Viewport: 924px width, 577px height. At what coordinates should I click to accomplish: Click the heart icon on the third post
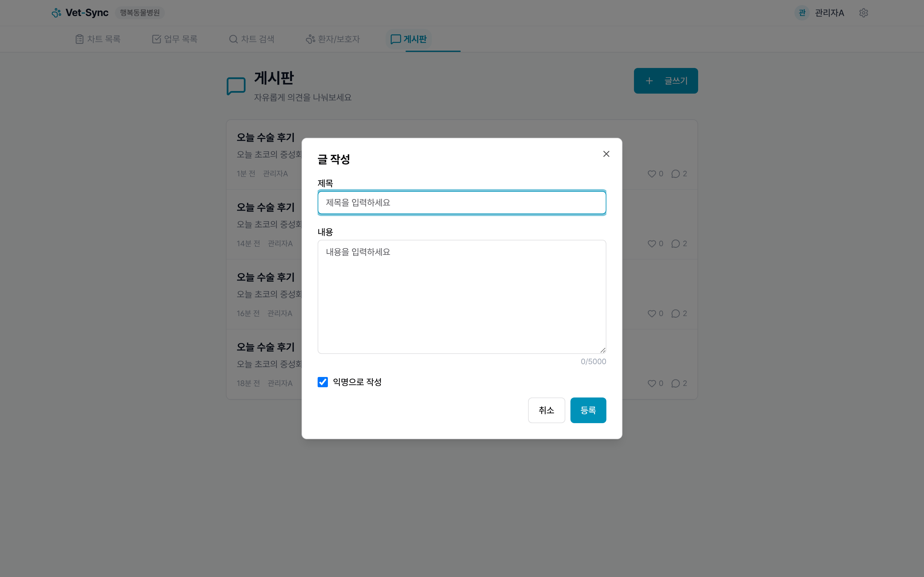(651, 313)
